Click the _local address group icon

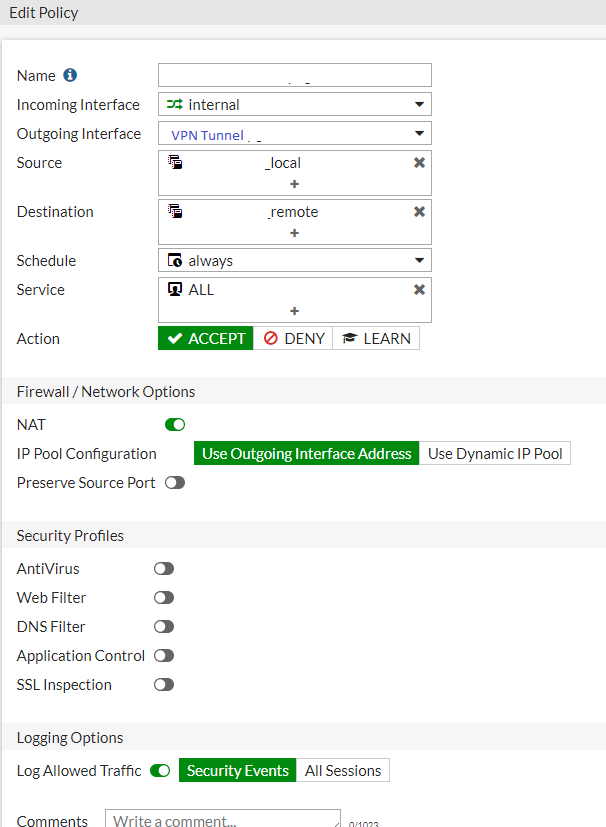point(175,162)
